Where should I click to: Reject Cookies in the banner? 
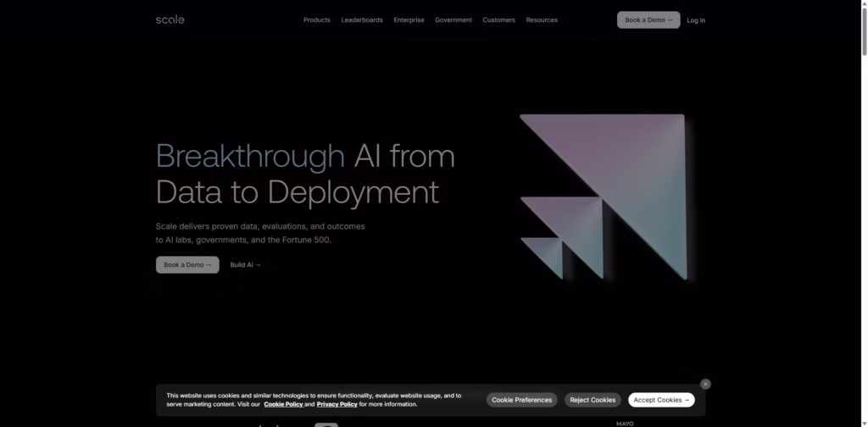(592, 400)
